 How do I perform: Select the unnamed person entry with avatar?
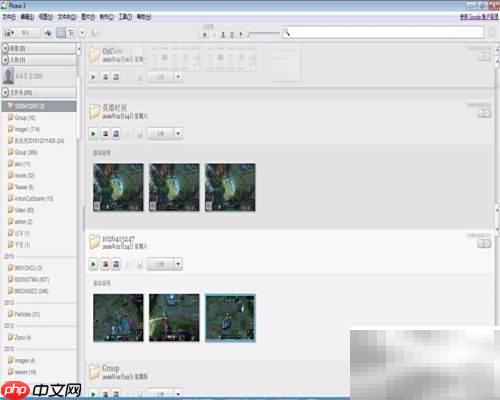click(39, 76)
